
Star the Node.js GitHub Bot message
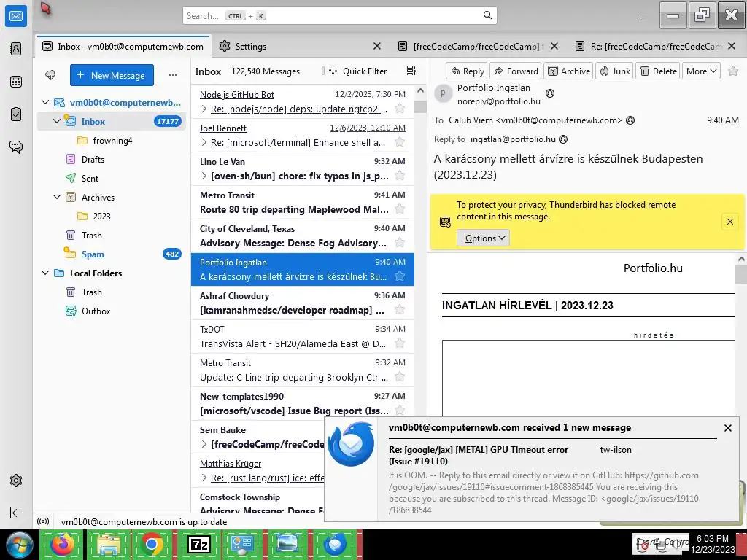[400, 108]
